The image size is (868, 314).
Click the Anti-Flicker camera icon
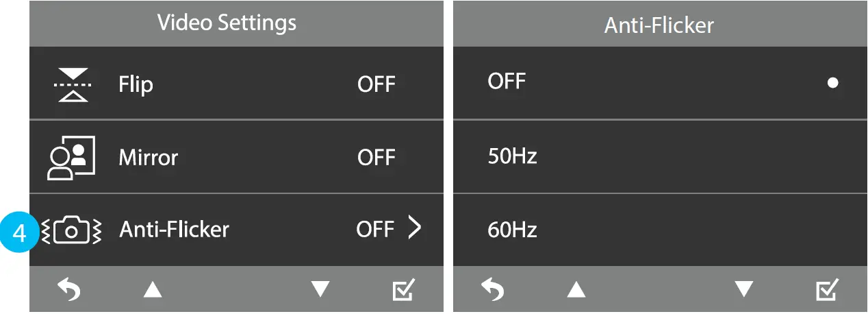point(72,230)
